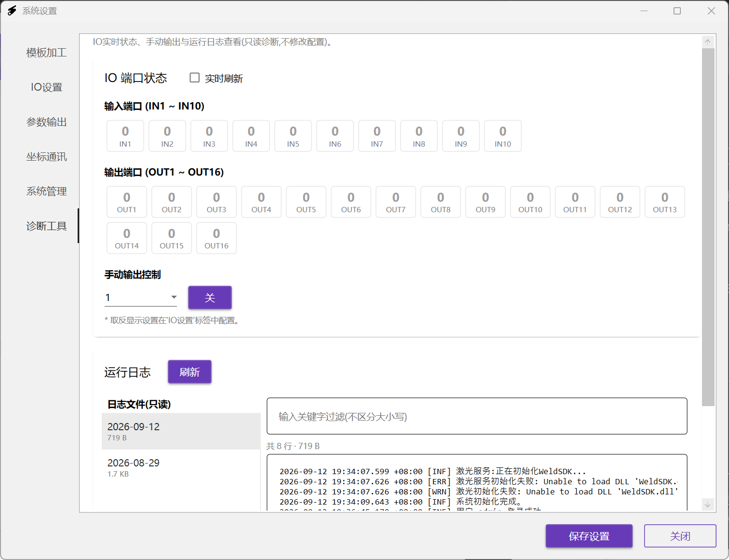The width and height of the screenshot is (729, 560).
Task: Click 保存设置 button
Action: point(589,536)
